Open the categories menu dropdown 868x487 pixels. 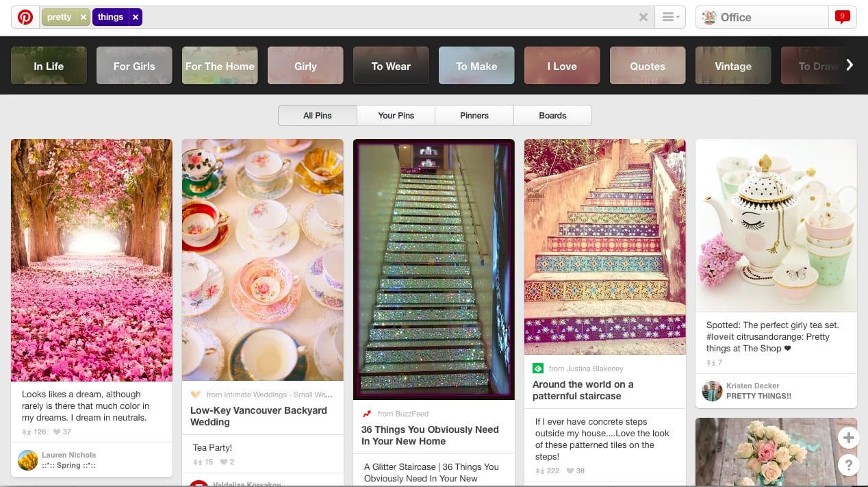(670, 17)
